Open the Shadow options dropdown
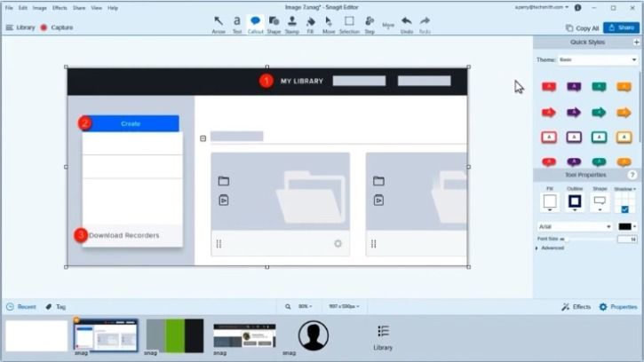The height and width of the screenshot is (362, 644). (x=624, y=189)
